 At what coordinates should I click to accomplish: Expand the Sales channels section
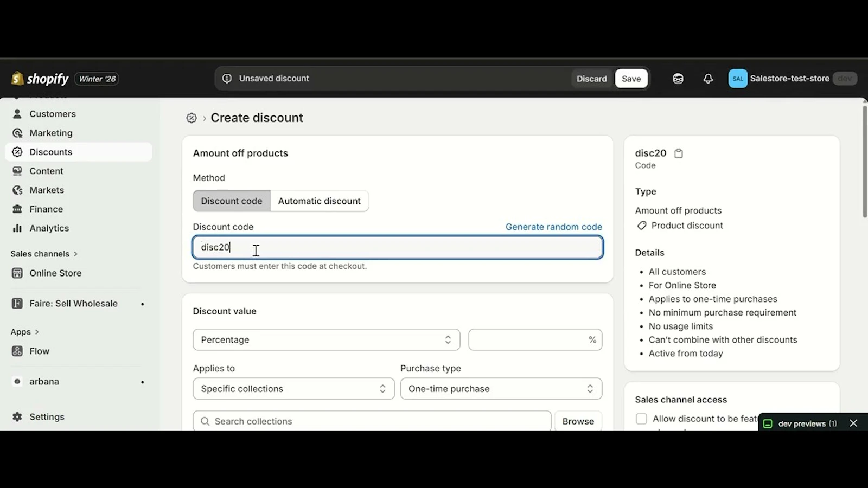44,254
